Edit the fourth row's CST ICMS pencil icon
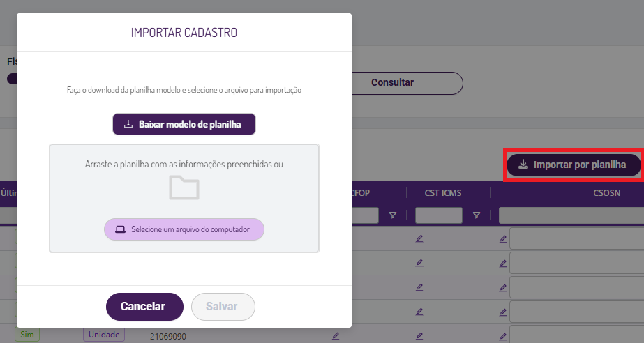The height and width of the screenshot is (343, 644). 419,312
